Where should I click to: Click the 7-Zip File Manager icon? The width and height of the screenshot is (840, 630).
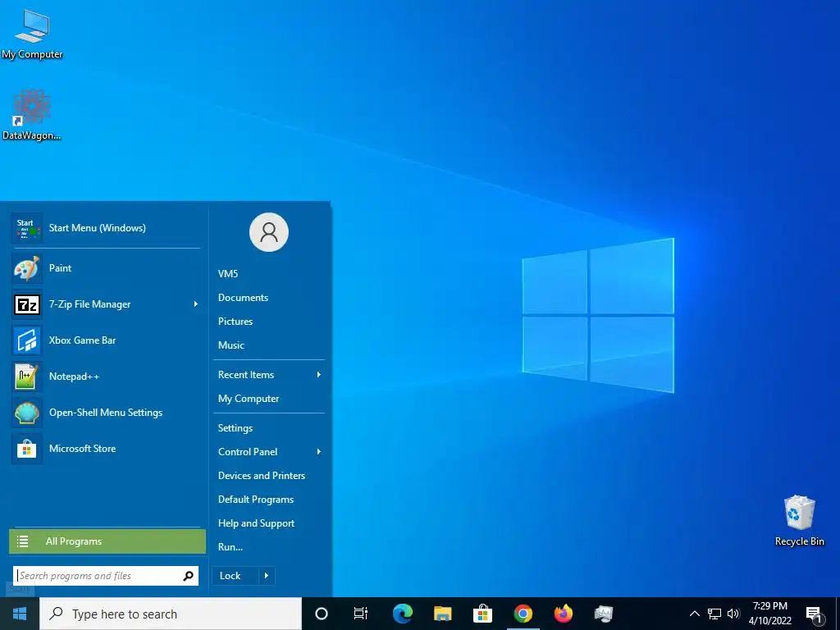pyautogui.click(x=27, y=304)
